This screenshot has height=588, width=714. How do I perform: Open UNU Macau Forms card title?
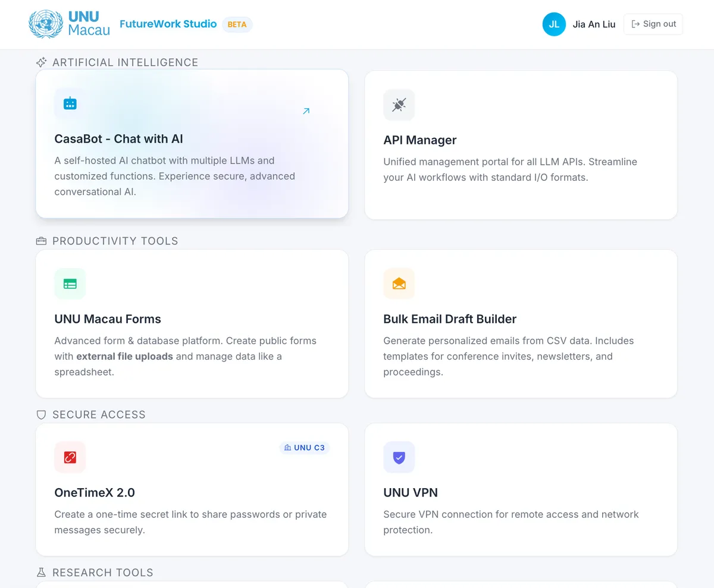tap(108, 319)
